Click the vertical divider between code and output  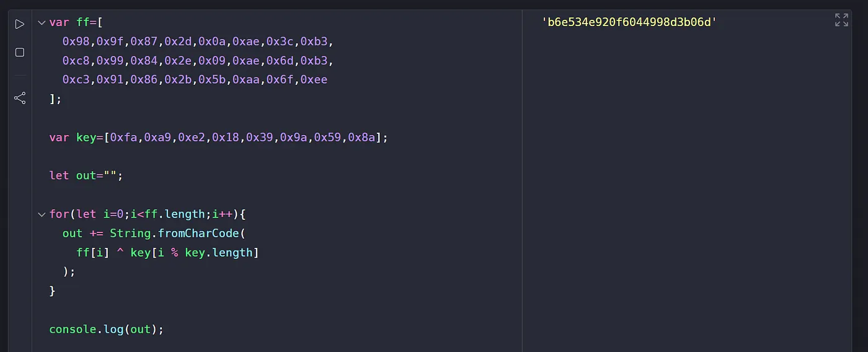point(522,180)
